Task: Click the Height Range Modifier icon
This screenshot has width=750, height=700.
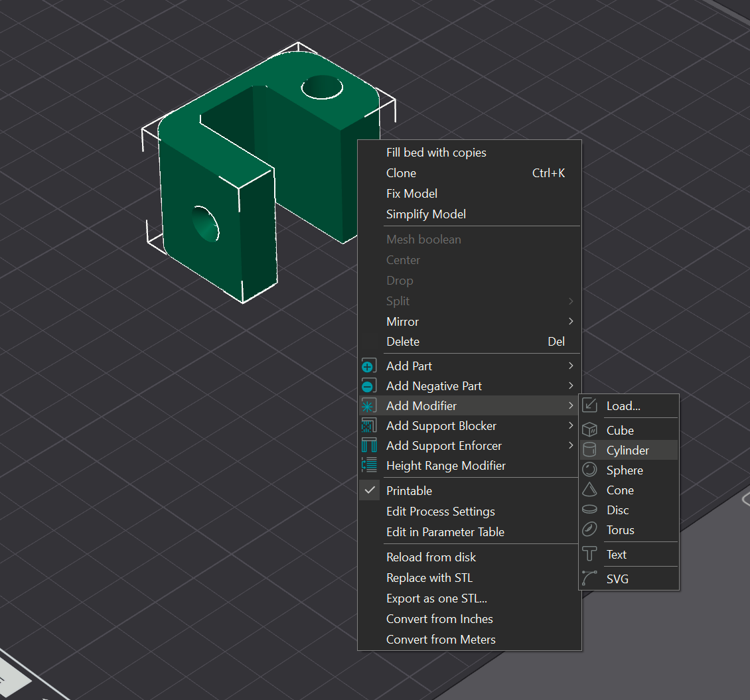Action: pos(369,466)
